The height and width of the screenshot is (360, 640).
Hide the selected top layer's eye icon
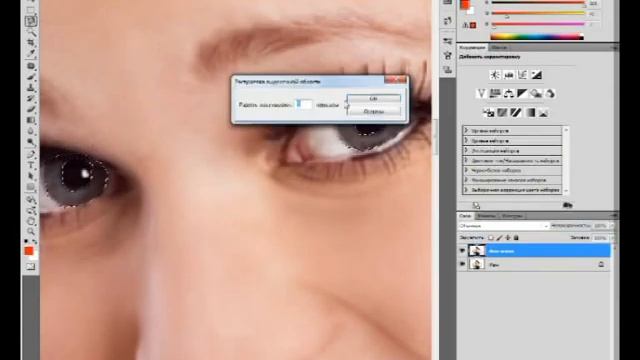click(462, 251)
